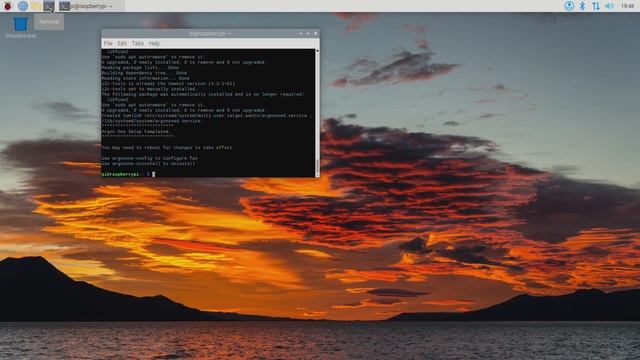Click 'You may need to reboot' line
Screen dimensions: 640x360
167,147
